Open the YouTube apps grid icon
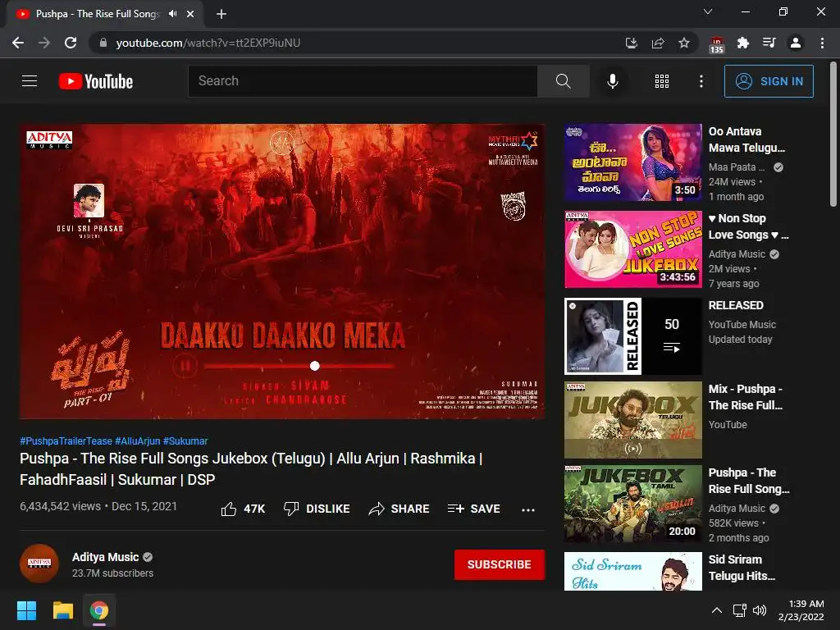This screenshot has height=630, width=840. pyautogui.click(x=662, y=81)
